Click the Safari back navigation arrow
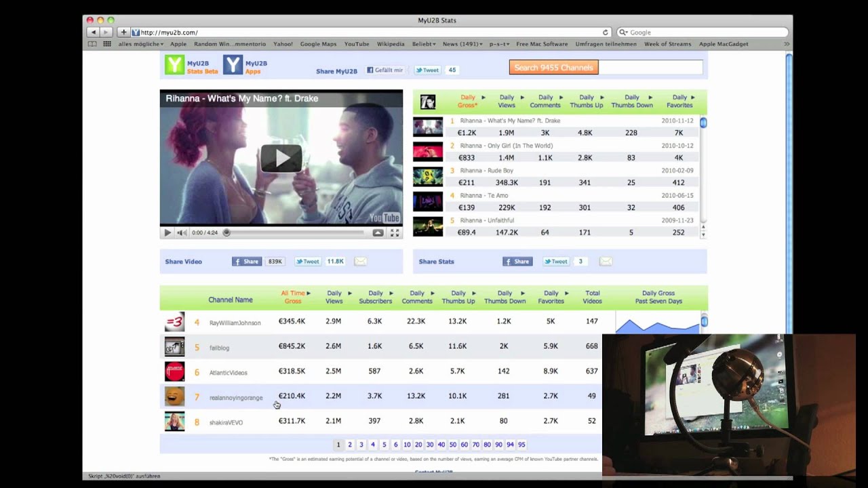 tap(94, 32)
